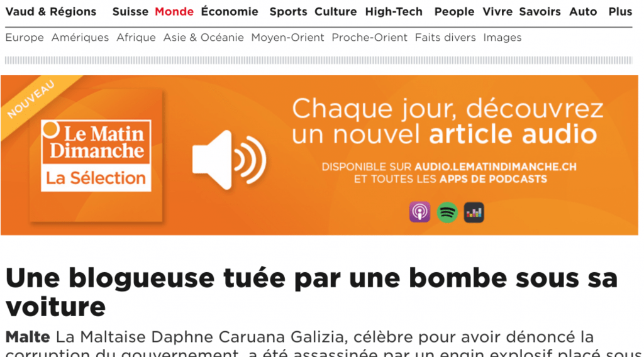Go to the Suisse section
Viewport: 644px width, 357px height.
click(130, 11)
